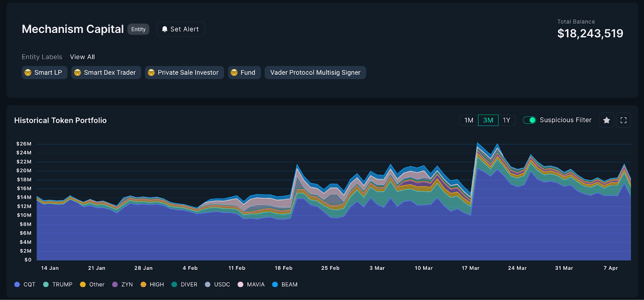
Task: Click the 25 Feb date on the axis
Action: (x=330, y=268)
